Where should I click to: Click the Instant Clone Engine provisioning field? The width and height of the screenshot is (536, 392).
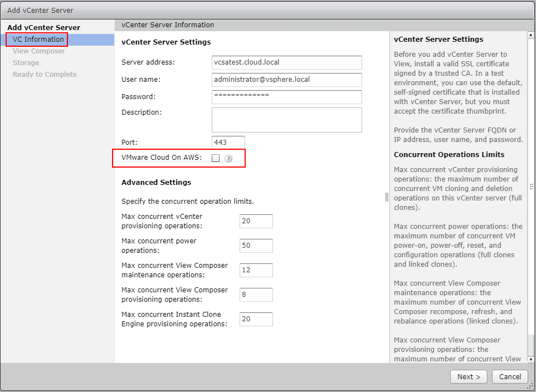(256, 319)
